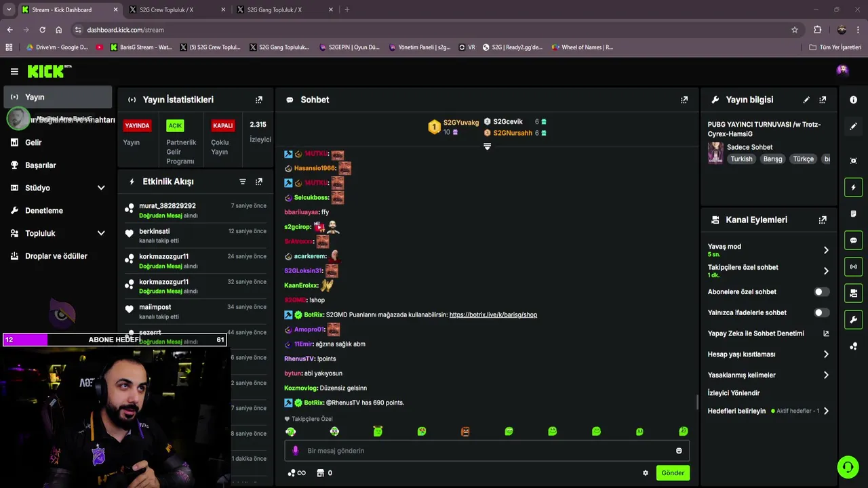Open the Kick hamburger menu
Viewport: 868px width, 488px height.
pos(14,71)
